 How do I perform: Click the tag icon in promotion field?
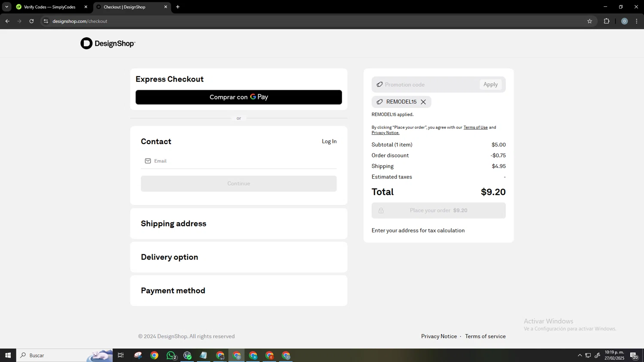point(380,84)
